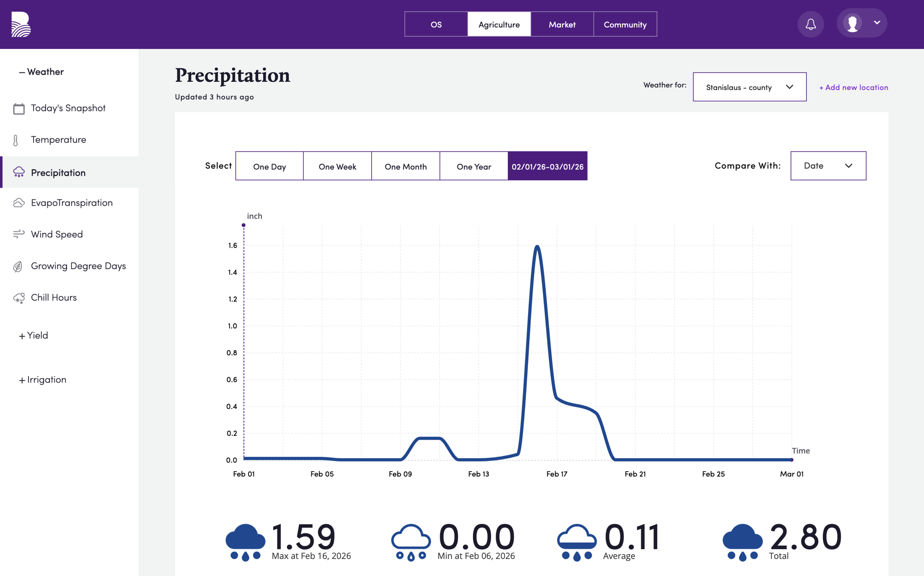
Task: Click the Growing Degree Days leaf icon
Action: pos(18,267)
